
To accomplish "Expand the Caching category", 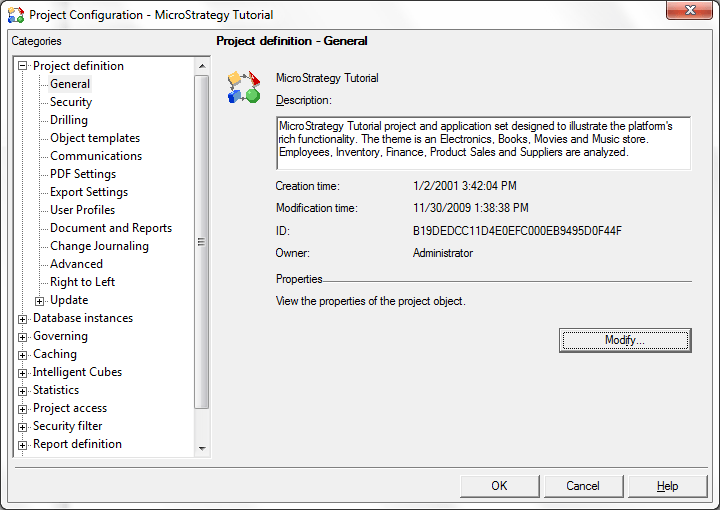I will pyautogui.click(x=22, y=355).
